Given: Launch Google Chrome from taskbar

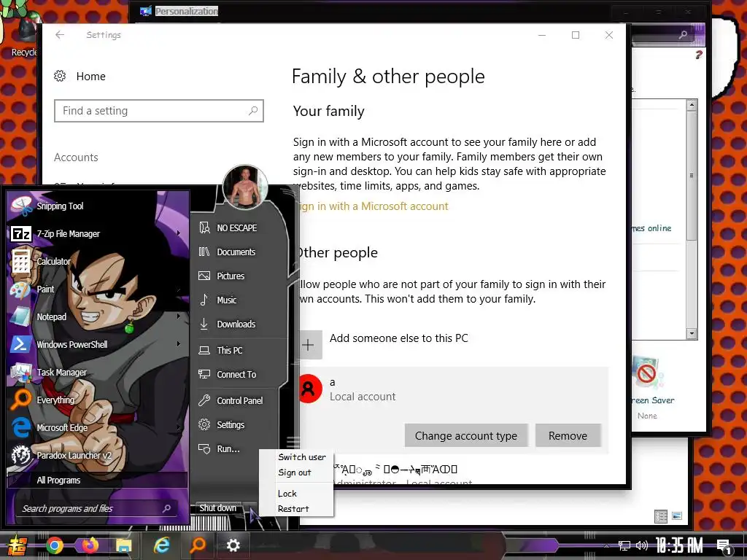Looking at the screenshot, I should tap(54, 545).
